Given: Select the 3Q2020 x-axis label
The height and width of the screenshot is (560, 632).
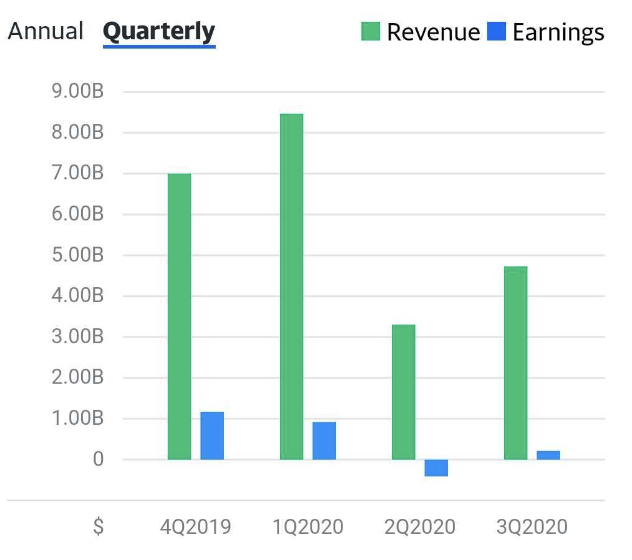Looking at the screenshot, I should click(532, 526).
